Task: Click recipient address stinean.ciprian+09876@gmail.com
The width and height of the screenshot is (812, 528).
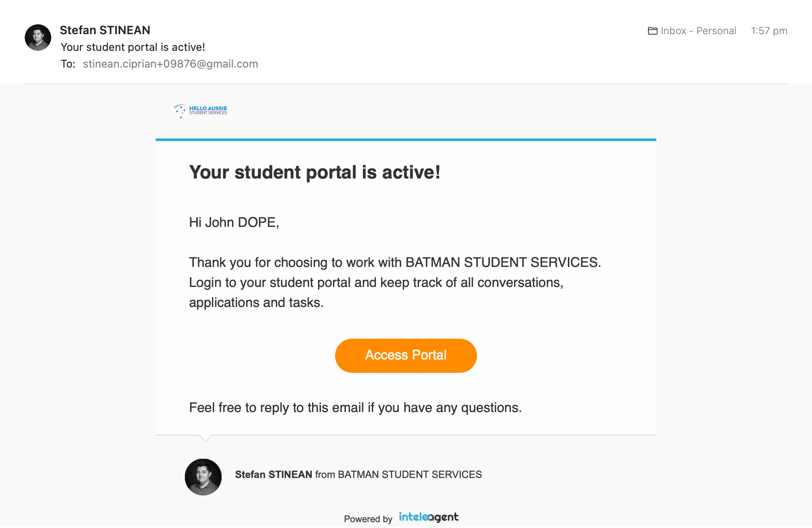Action: tap(170, 64)
